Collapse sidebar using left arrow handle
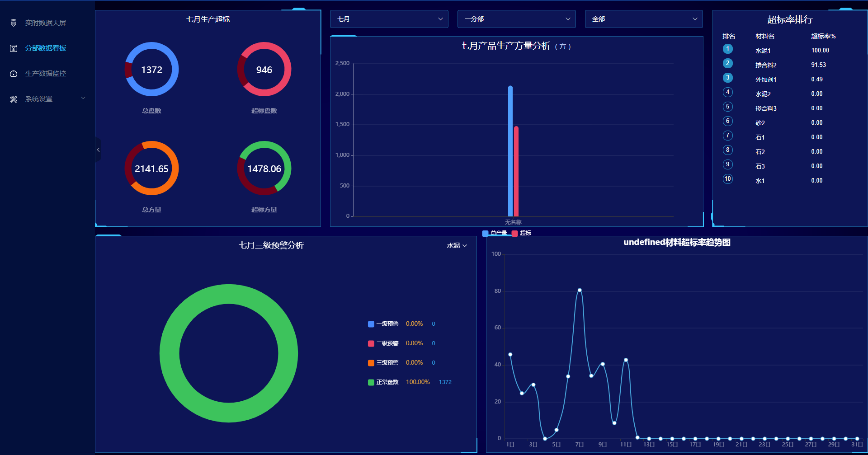868x455 pixels. pos(98,150)
